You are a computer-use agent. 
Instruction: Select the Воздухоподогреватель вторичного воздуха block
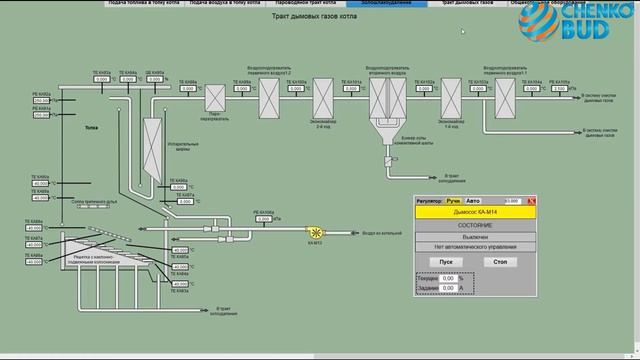388,98
